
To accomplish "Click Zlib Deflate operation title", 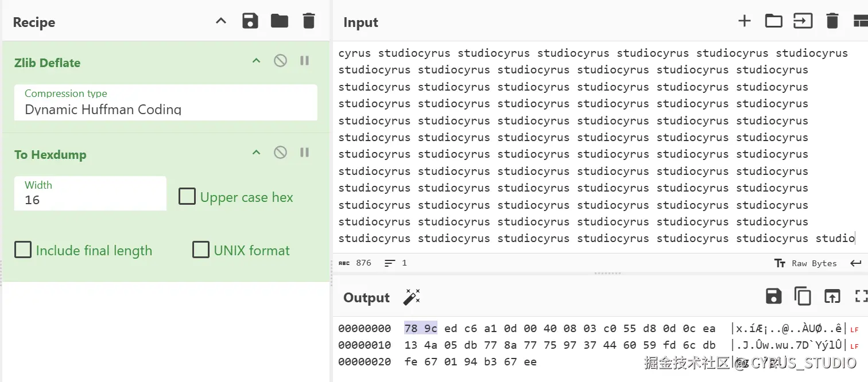I will pyautogui.click(x=47, y=63).
